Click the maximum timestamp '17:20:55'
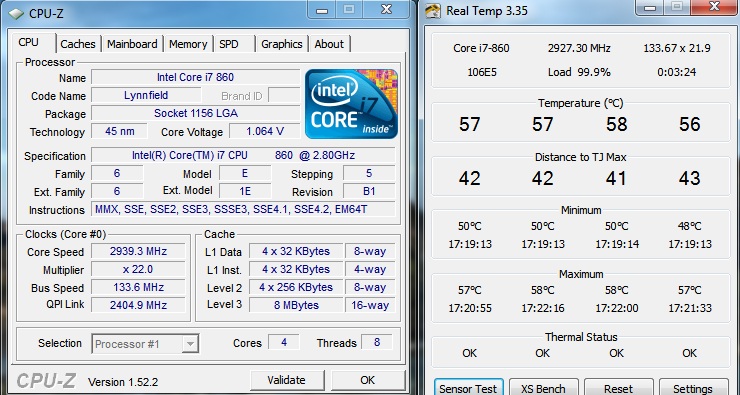This screenshot has height=395, width=740. click(470, 308)
